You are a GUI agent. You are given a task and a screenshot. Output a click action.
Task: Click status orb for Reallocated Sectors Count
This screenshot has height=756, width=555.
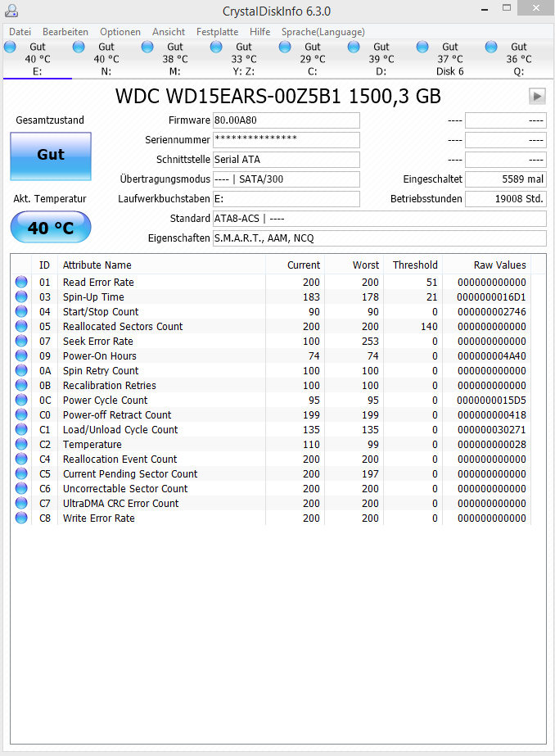pyautogui.click(x=21, y=326)
